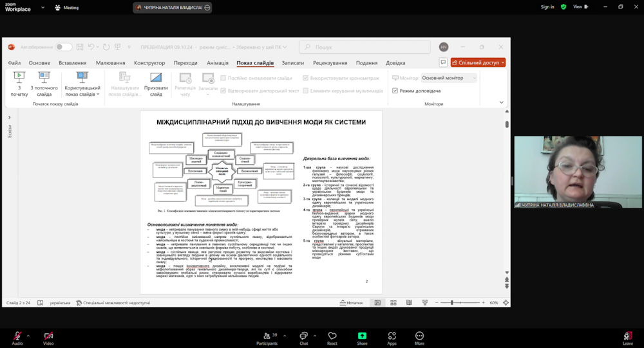Open the Файл menu tab
Screen dimensions: 644x348
(x=14, y=63)
